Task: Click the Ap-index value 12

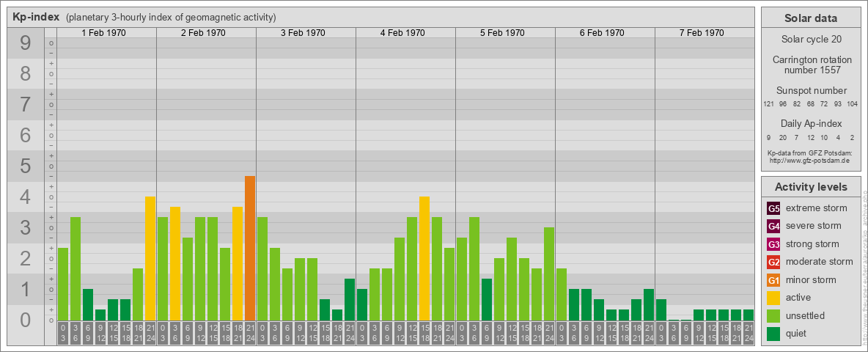Action: coord(810,137)
